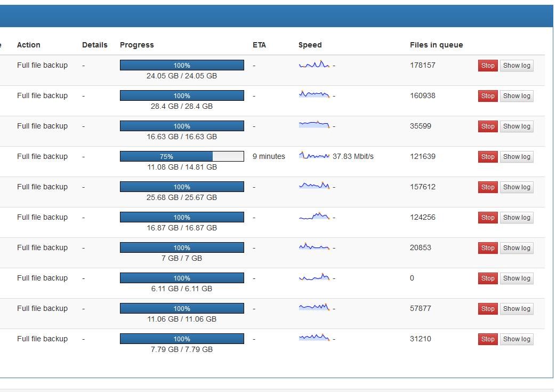
Task: Click the speed graph in the 35599 files row
Action: click(314, 124)
